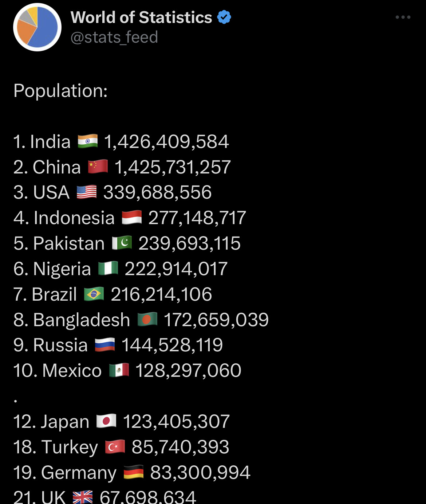The height and width of the screenshot is (504, 426).
Task: Click India's population figure 1,426,409,584
Action: coord(166,141)
